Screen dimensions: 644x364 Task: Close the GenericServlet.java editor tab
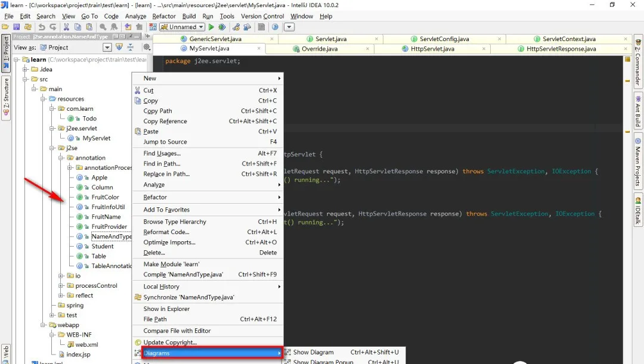click(x=271, y=39)
